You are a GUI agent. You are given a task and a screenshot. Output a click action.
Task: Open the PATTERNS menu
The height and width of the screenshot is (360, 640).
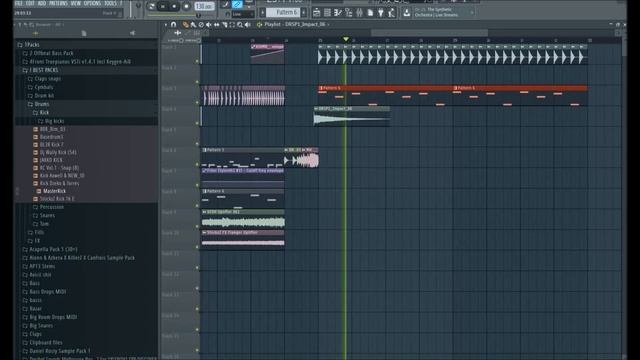coord(58,3)
